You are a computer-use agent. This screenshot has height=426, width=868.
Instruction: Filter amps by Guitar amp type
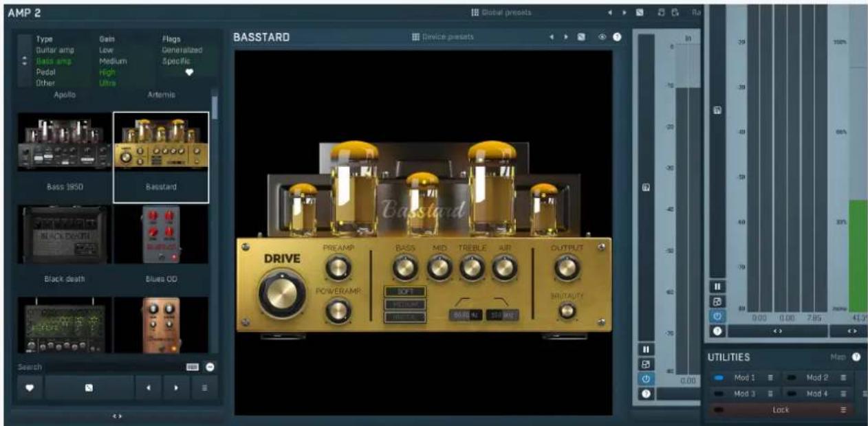click(x=55, y=50)
